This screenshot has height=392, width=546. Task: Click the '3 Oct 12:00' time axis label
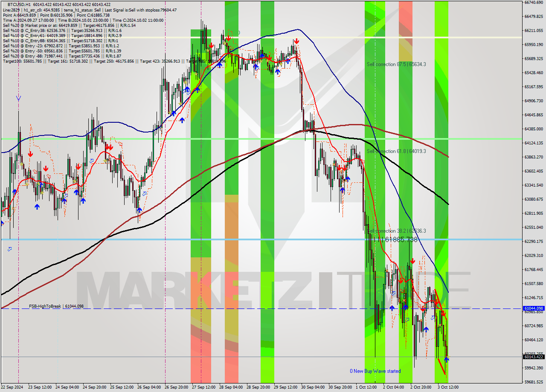[448, 387]
